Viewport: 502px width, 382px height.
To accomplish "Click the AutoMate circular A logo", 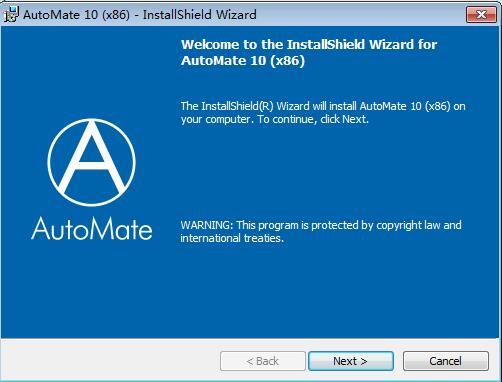I will pyautogui.click(x=91, y=162).
